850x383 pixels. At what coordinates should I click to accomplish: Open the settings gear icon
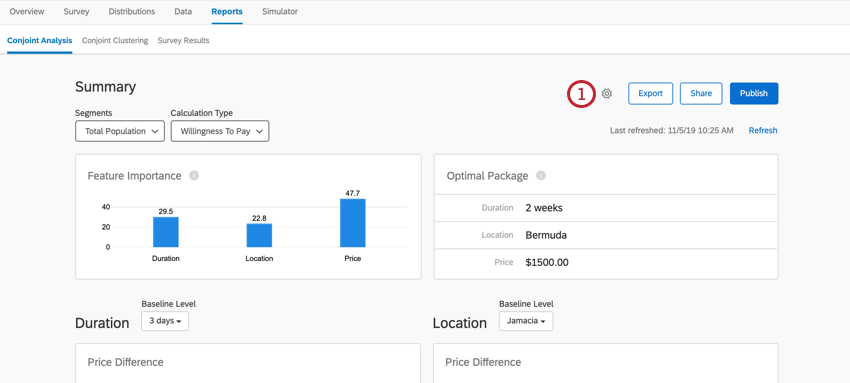pyautogui.click(x=607, y=94)
